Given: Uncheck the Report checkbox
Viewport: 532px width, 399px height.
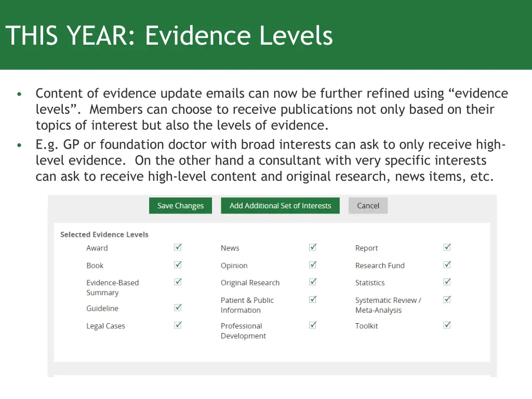Looking at the screenshot, I should (x=447, y=247).
